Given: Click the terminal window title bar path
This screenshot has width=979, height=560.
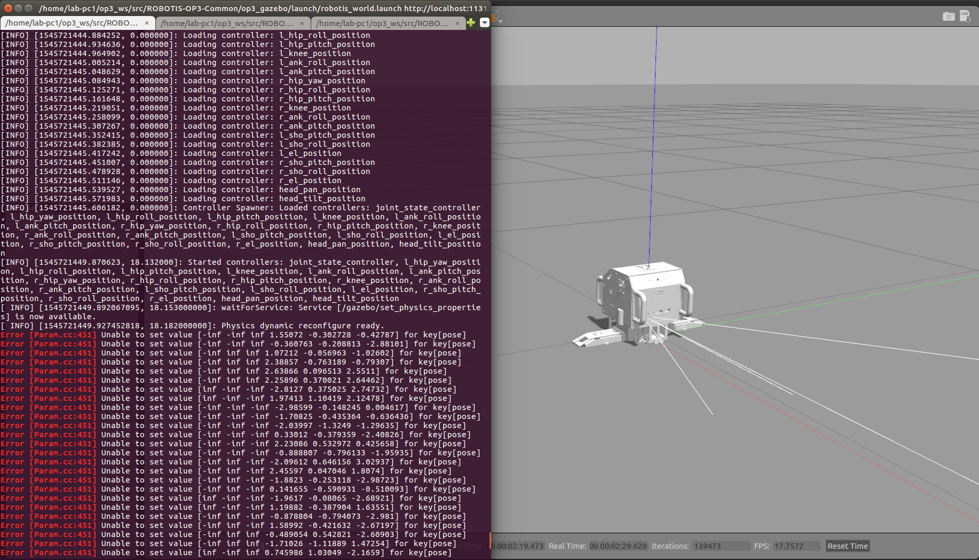Looking at the screenshot, I should point(263,8).
